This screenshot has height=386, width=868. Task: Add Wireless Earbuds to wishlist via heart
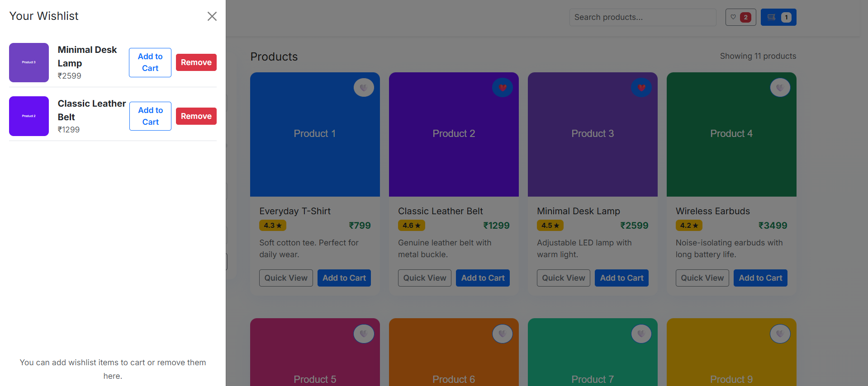pos(780,88)
